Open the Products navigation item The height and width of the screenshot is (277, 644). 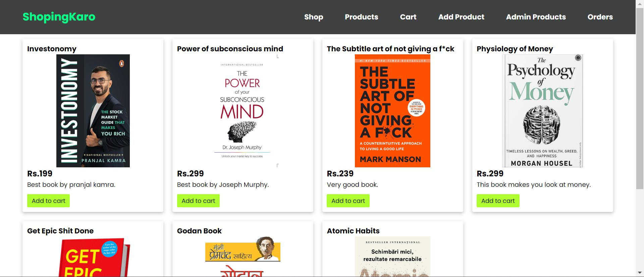[362, 17]
